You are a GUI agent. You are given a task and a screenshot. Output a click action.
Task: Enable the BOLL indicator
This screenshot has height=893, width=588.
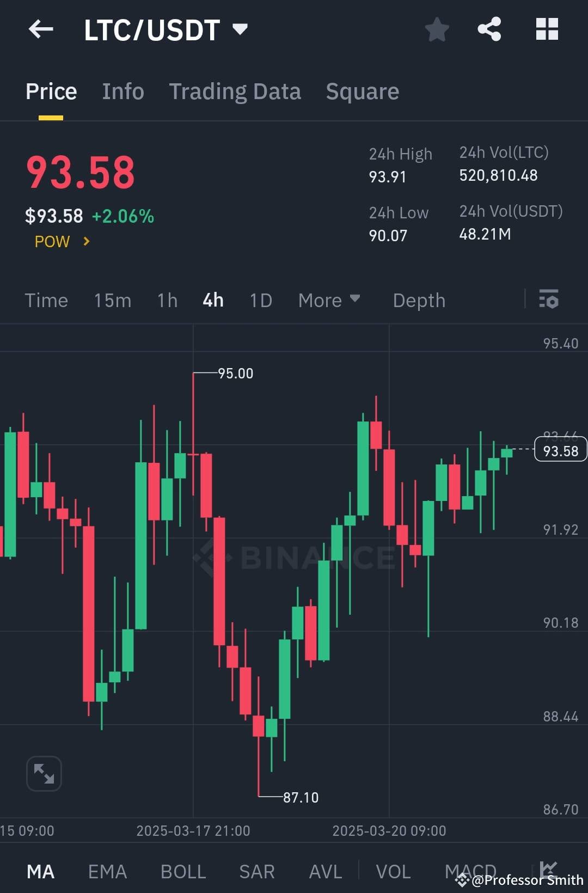coord(183,871)
